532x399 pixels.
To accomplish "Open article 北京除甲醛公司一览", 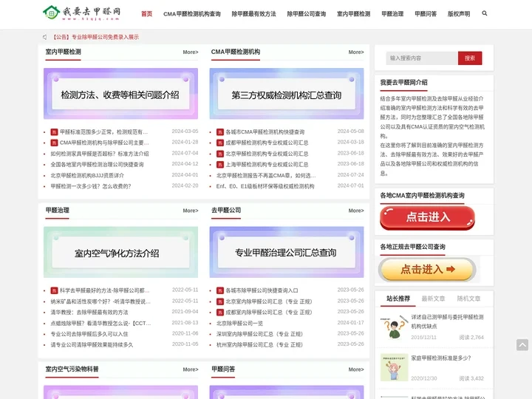I will point(239,324).
